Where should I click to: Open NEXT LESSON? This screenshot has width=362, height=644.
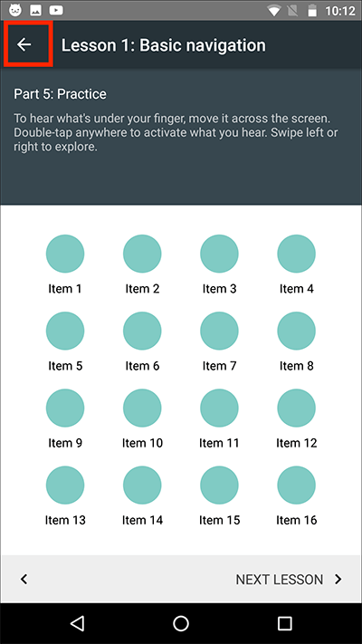(279, 579)
